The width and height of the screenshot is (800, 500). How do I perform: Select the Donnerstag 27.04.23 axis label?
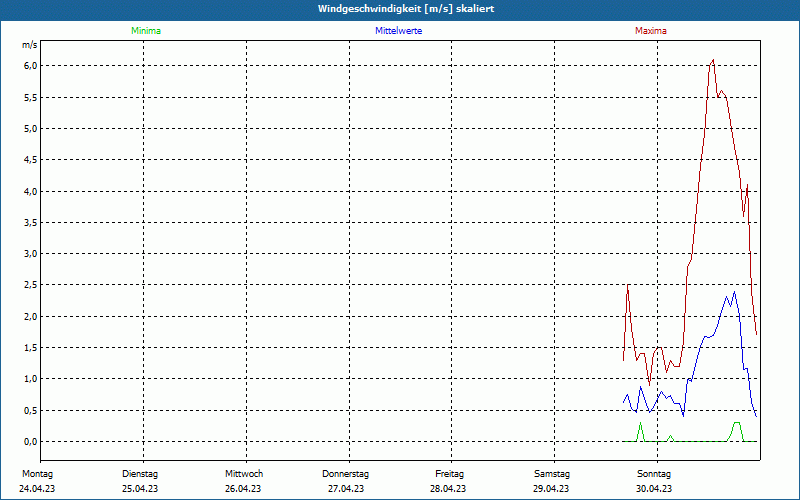pyautogui.click(x=345, y=481)
